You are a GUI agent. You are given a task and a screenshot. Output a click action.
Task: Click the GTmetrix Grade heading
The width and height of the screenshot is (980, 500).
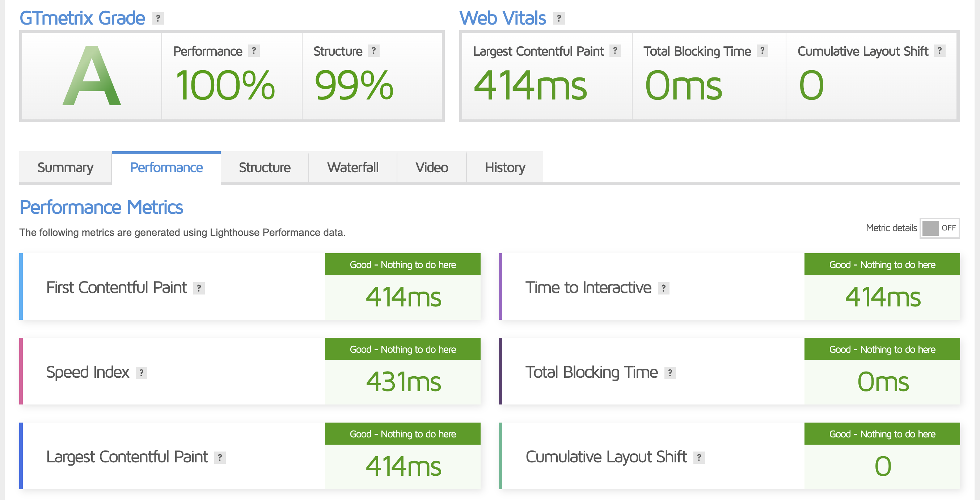pos(82,18)
